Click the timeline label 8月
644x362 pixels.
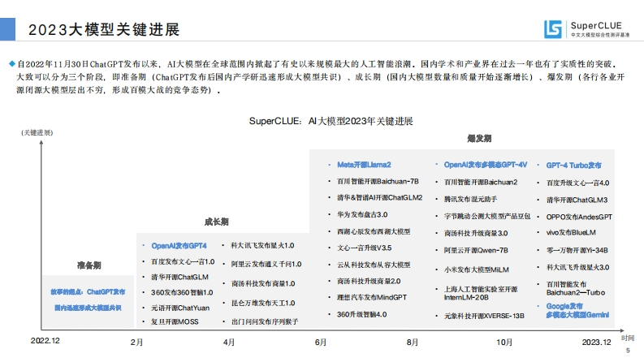[x=413, y=343]
